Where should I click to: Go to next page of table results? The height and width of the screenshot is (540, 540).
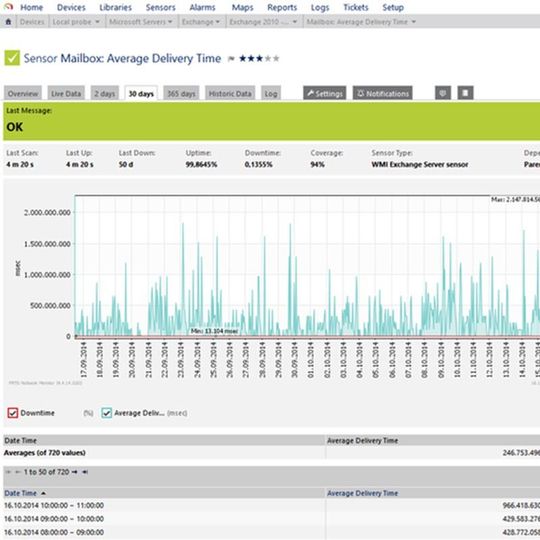pos(74,472)
